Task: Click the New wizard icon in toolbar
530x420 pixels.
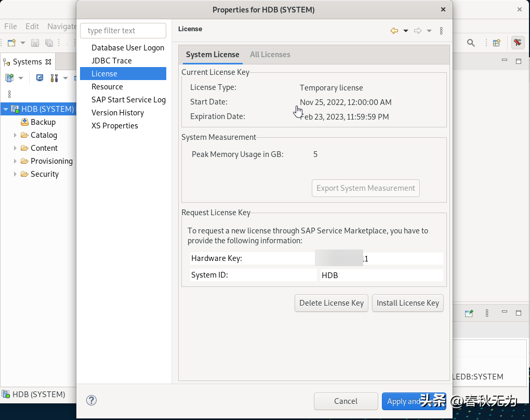Action: point(11,43)
